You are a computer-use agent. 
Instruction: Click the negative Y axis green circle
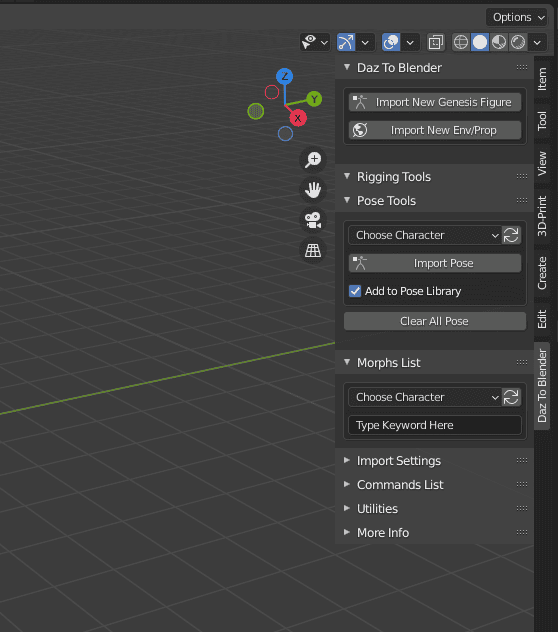click(256, 111)
